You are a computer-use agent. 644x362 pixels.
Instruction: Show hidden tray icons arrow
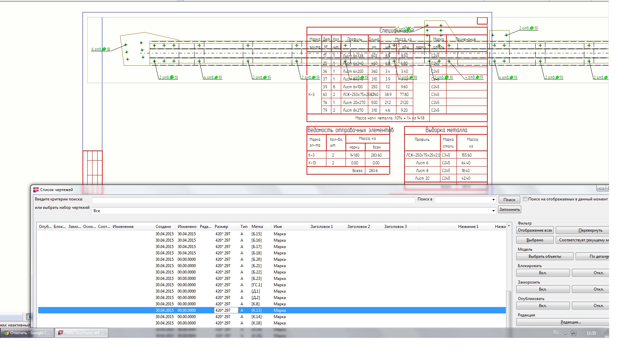(565, 333)
